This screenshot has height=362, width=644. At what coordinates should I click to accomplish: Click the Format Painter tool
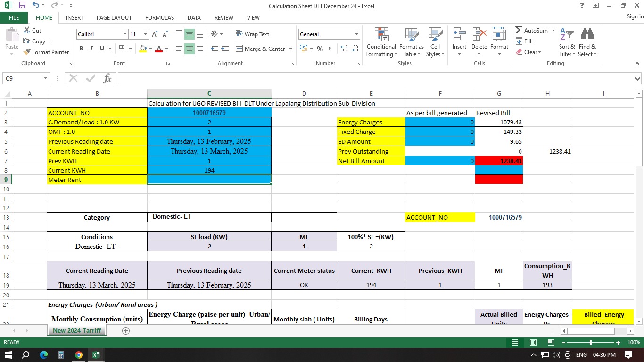(x=46, y=52)
